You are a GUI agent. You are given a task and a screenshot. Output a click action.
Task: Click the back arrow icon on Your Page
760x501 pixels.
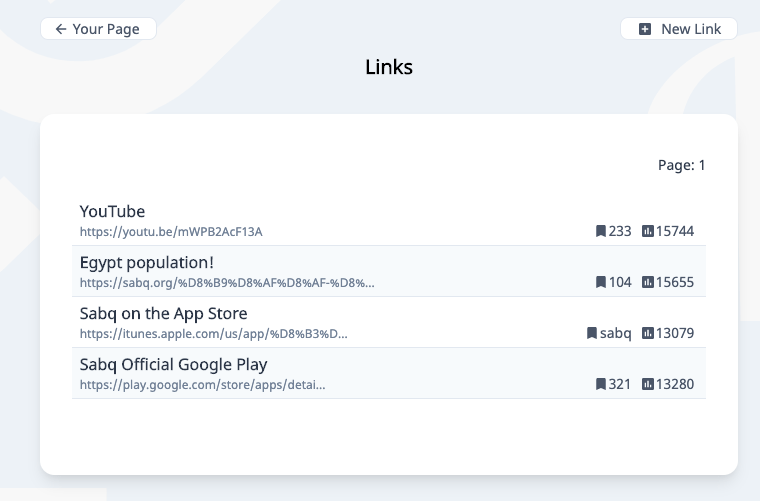coord(61,29)
